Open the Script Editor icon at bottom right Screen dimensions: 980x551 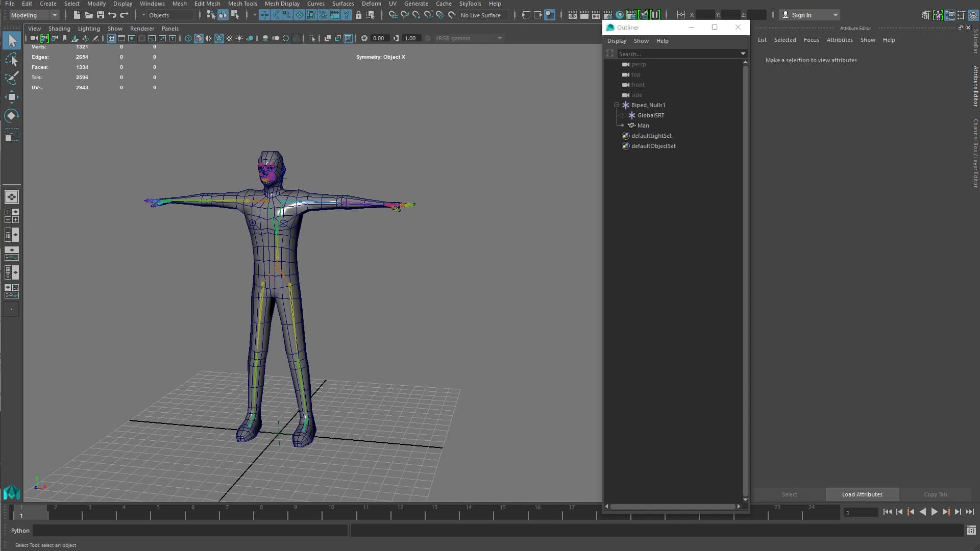(x=971, y=531)
